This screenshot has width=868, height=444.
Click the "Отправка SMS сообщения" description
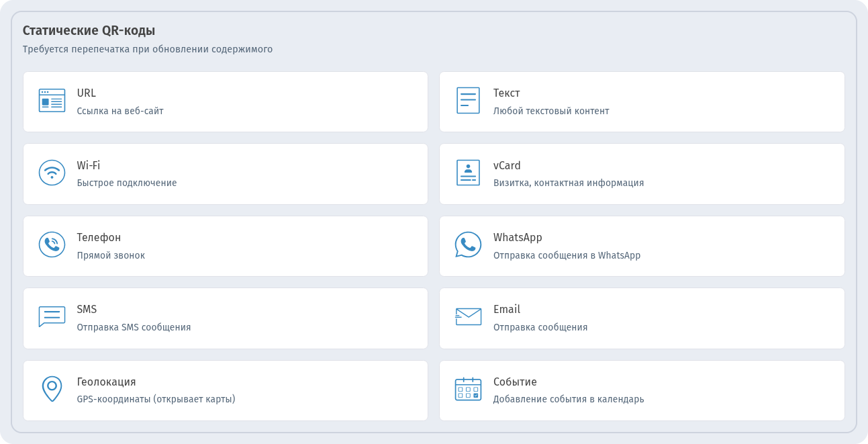[134, 327]
